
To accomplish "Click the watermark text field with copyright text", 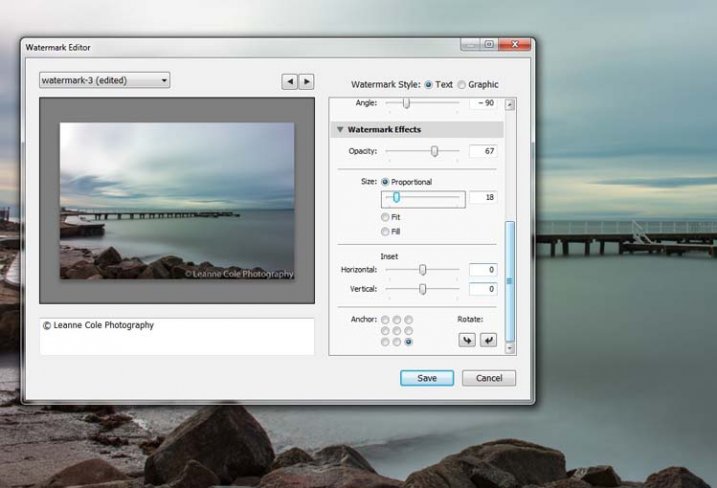I will tap(176, 336).
